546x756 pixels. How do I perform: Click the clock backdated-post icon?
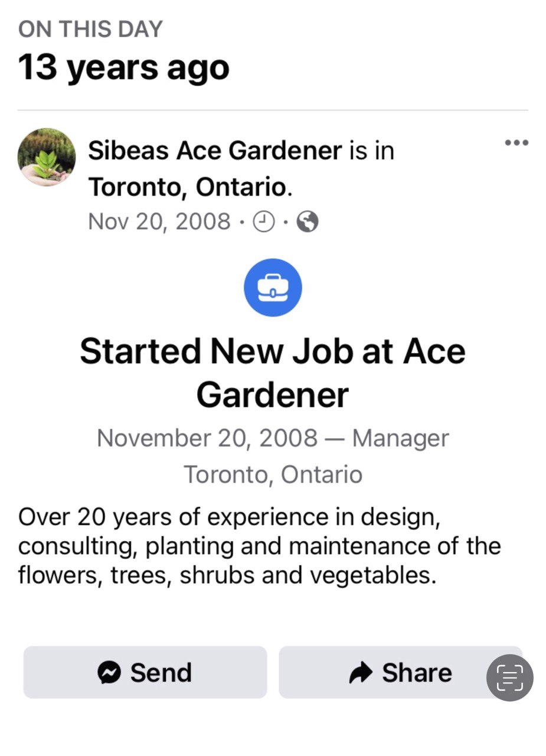[x=264, y=222]
